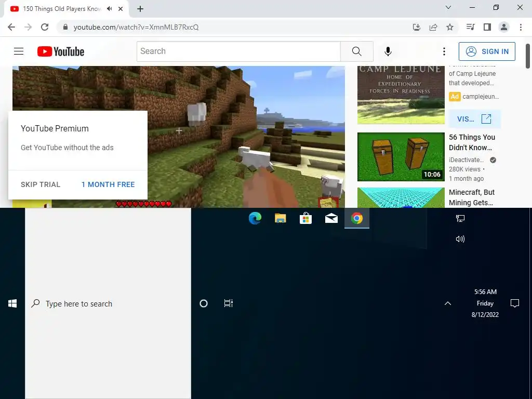Open Cortana circle icon

[x=204, y=303]
